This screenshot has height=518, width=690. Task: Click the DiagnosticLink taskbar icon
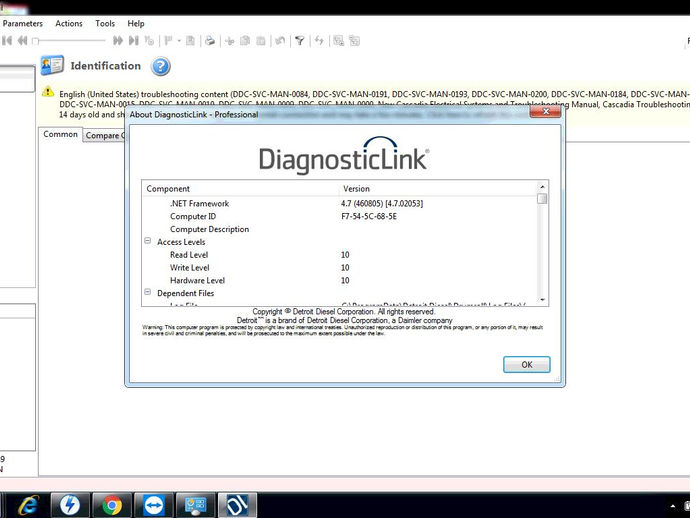[x=237, y=505]
